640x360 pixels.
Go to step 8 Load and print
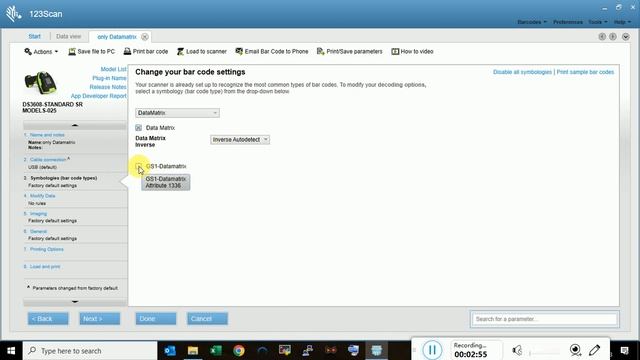coord(45,267)
